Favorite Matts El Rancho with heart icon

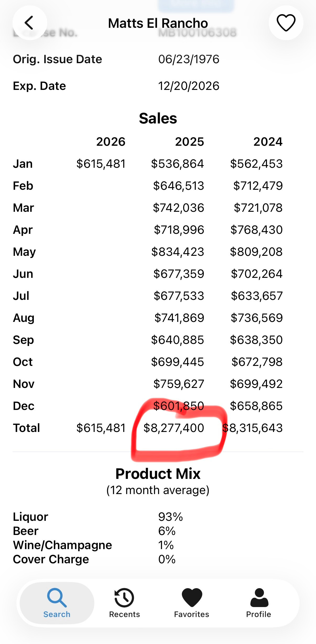pyautogui.click(x=286, y=23)
